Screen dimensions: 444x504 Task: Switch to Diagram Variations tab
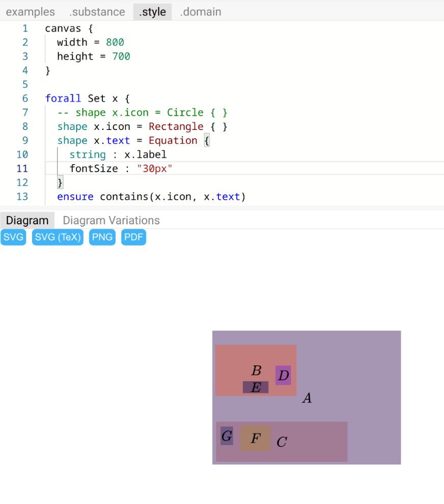point(111,220)
